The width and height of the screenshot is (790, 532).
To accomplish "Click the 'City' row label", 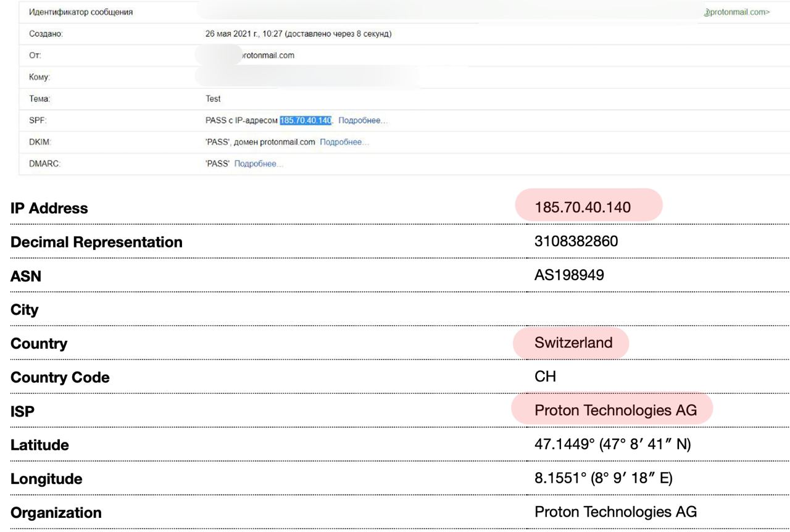I will click(25, 310).
